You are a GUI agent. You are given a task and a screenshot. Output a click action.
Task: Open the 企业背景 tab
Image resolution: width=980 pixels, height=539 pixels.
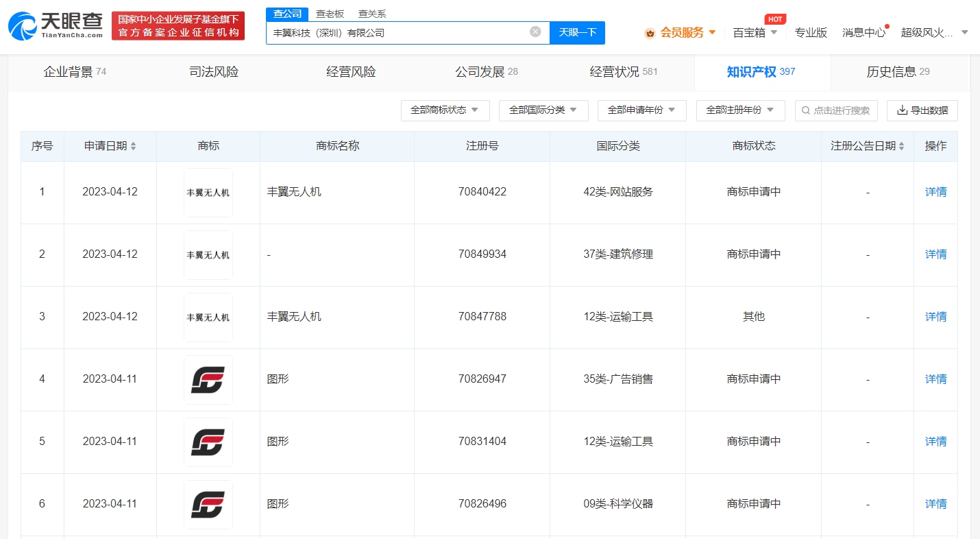tap(75, 72)
